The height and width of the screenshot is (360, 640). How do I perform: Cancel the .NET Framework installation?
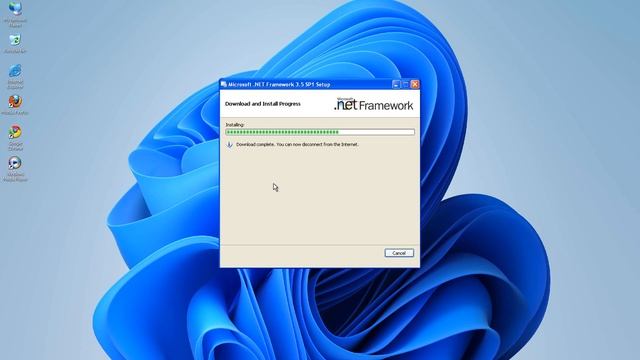coord(399,253)
